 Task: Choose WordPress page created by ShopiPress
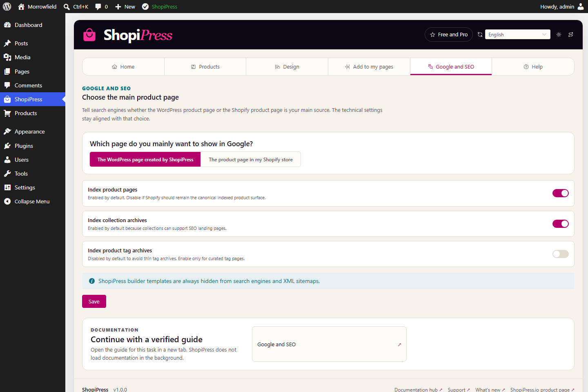[145, 159]
